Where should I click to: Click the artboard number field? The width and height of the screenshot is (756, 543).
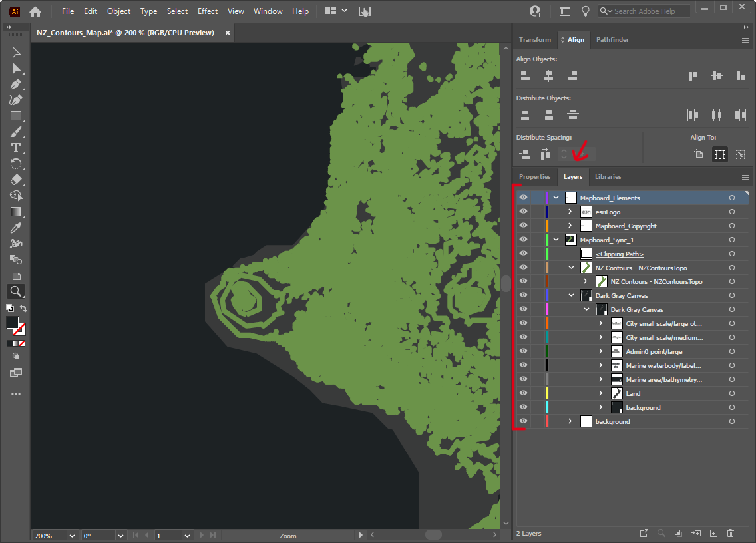168,536
